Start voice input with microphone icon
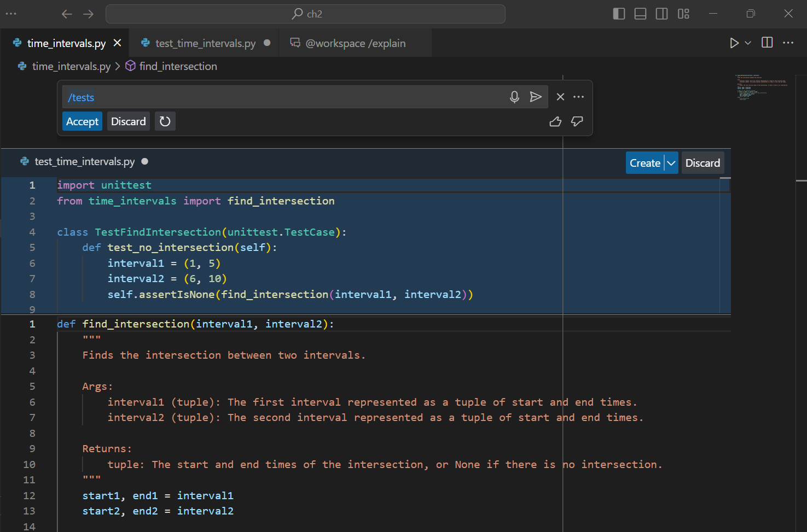 (514, 97)
